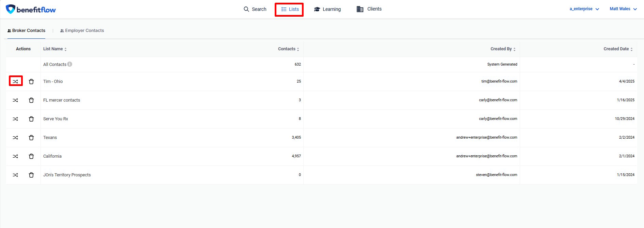The height and width of the screenshot is (228, 644).
Task: Click the 1/16/2025 created date
Action: pyautogui.click(x=626, y=100)
